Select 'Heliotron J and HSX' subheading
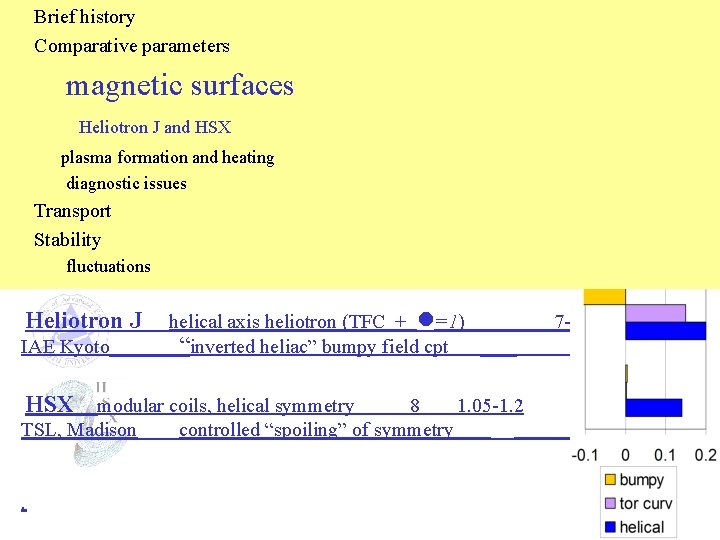720x540 pixels. coord(155,127)
